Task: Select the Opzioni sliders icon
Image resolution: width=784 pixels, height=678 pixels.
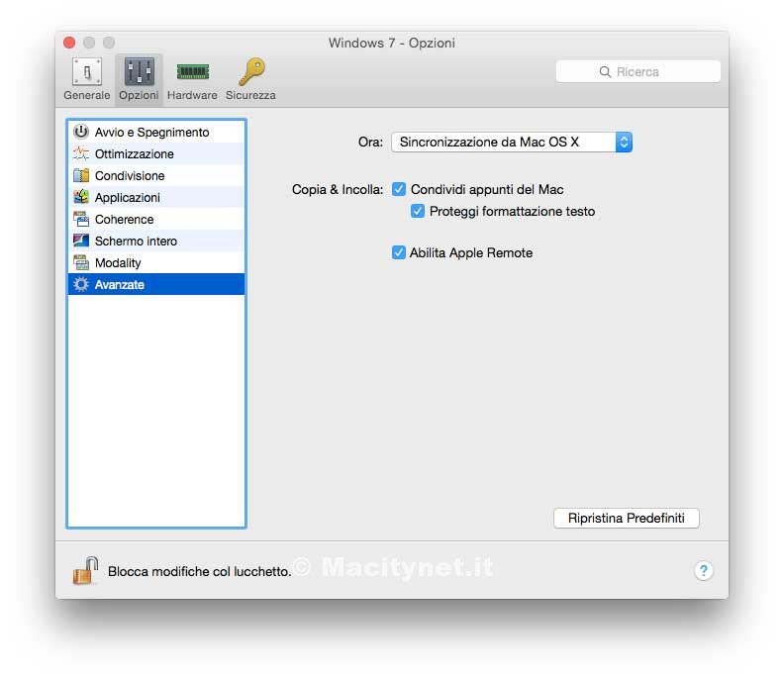Action: coord(139,71)
